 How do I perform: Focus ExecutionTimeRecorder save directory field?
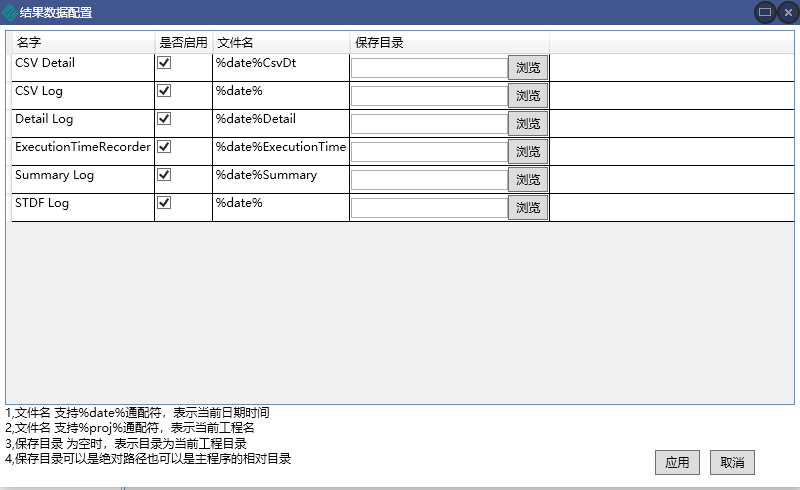click(x=430, y=152)
